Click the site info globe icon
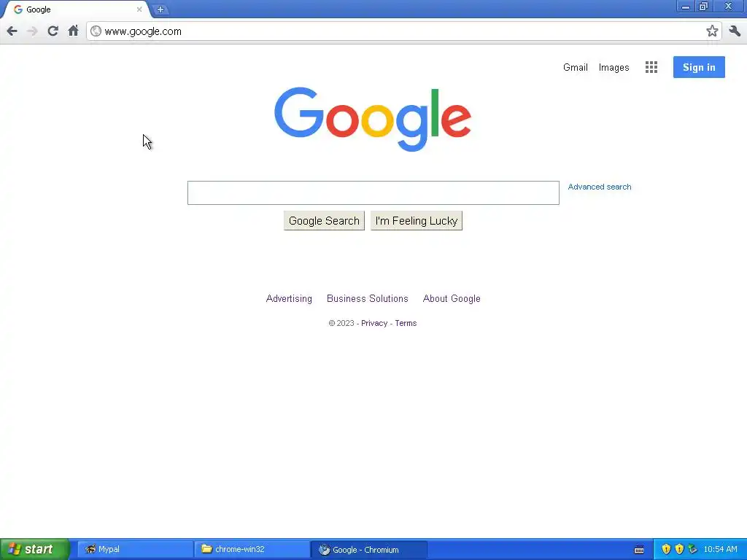Viewport: 747px width, 560px height. (x=96, y=31)
